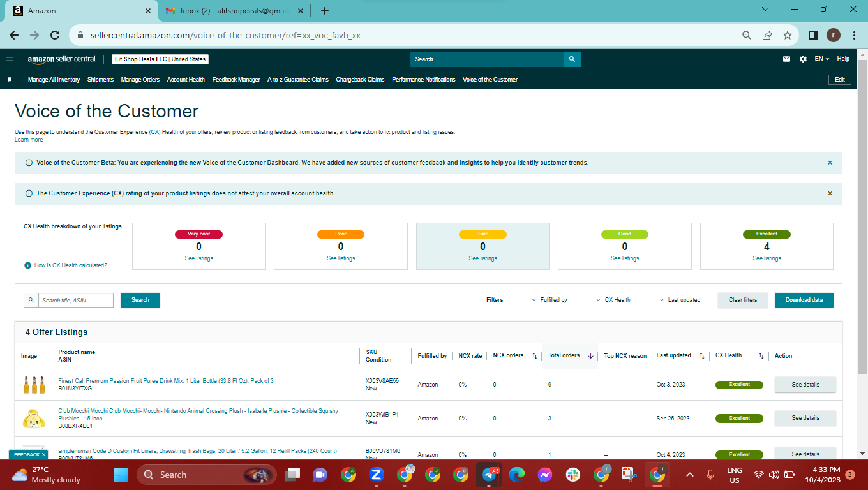Open Telegram from the taskbar

point(490,475)
